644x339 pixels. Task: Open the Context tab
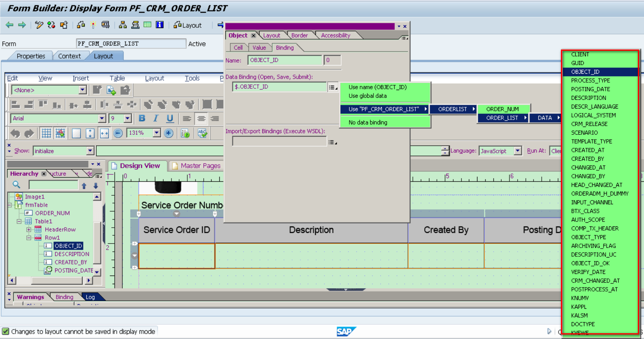70,56
